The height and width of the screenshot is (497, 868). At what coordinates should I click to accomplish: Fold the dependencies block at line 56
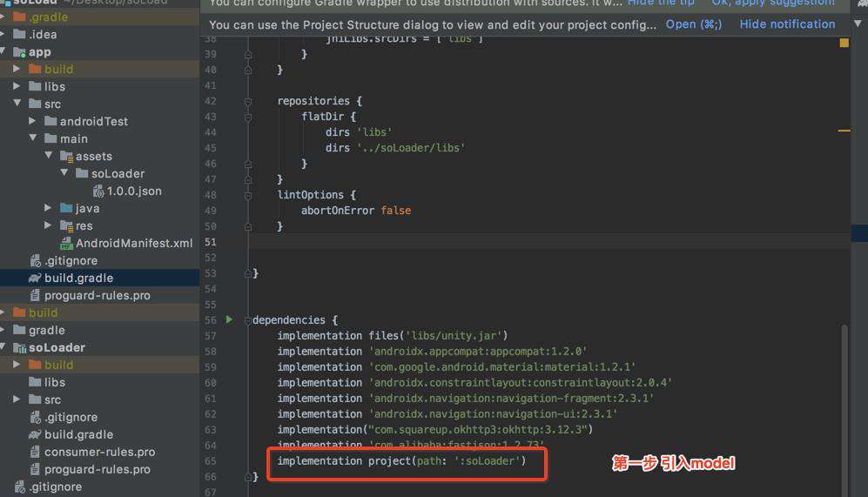tap(248, 320)
